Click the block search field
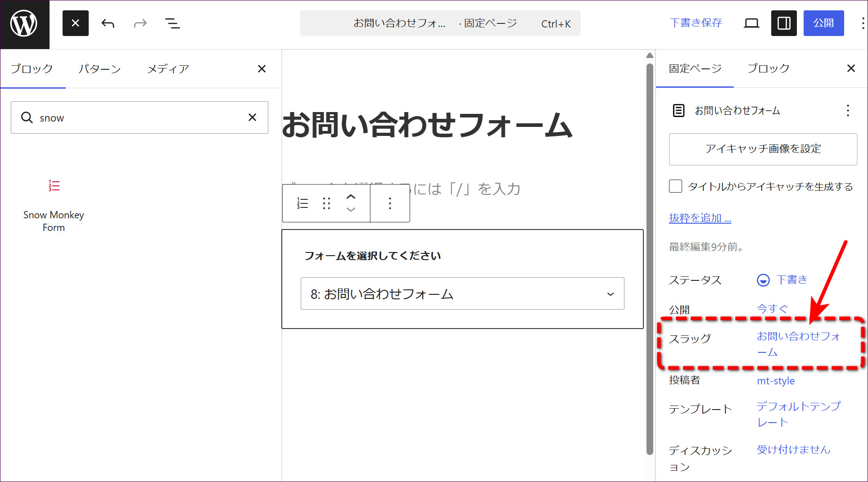The image size is (868, 482). pos(140,117)
